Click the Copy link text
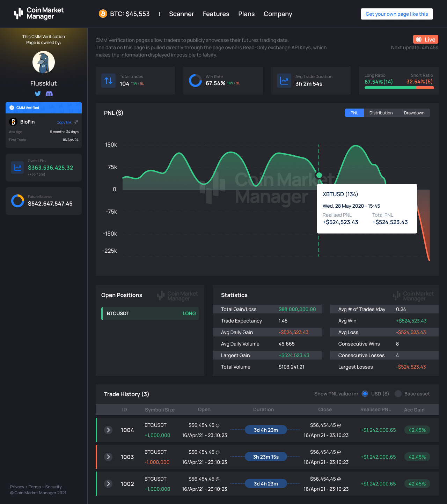The height and width of the screenshot is (504, 447). (x=64, y=123)
